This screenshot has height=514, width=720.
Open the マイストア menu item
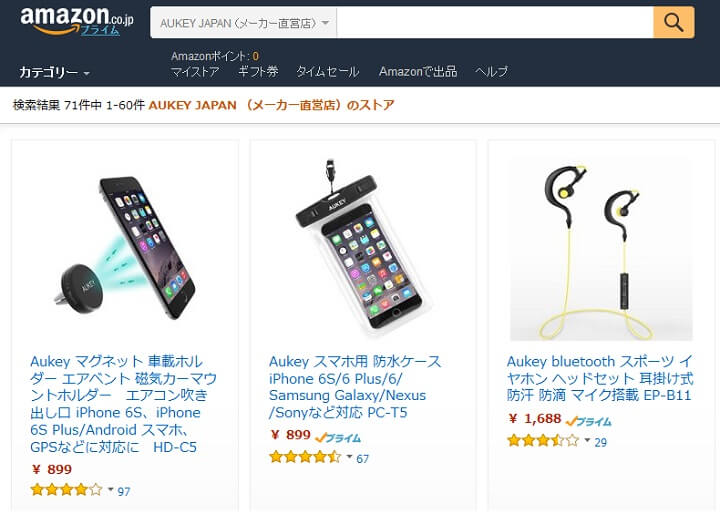click(x=195, y=72)
